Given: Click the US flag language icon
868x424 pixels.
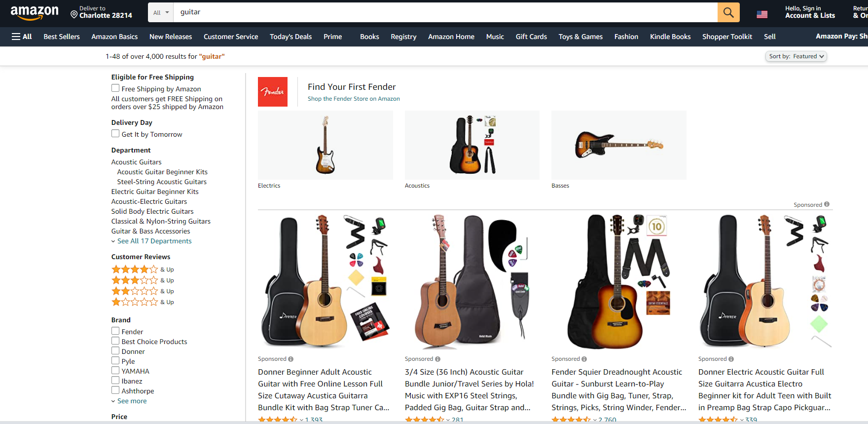Looking at the screenshot, I should 762,14.
